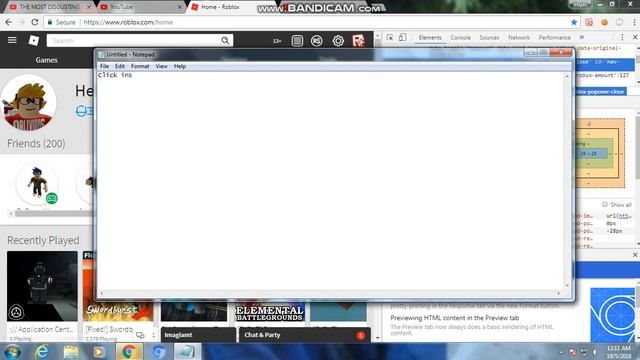
Task: Bookmark this page with the star icon
Action: pos(574,22)
